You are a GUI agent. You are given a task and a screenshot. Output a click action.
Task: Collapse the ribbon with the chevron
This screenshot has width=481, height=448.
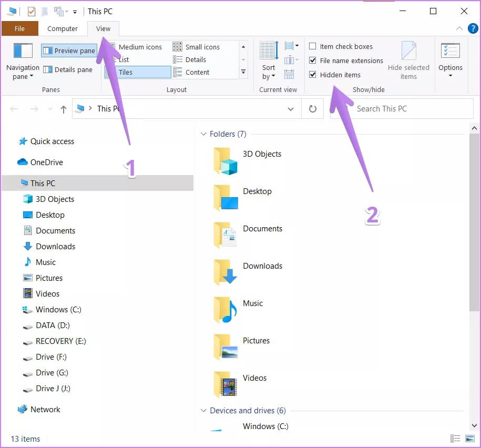click(x=459, y=28)
